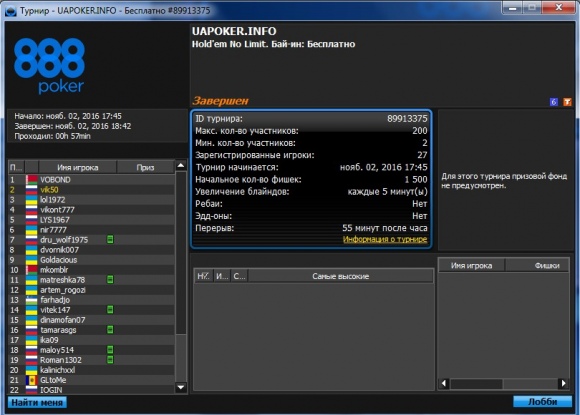Click the green icon next to tamarasgs
580x415 pixels.
pos(110,330)
